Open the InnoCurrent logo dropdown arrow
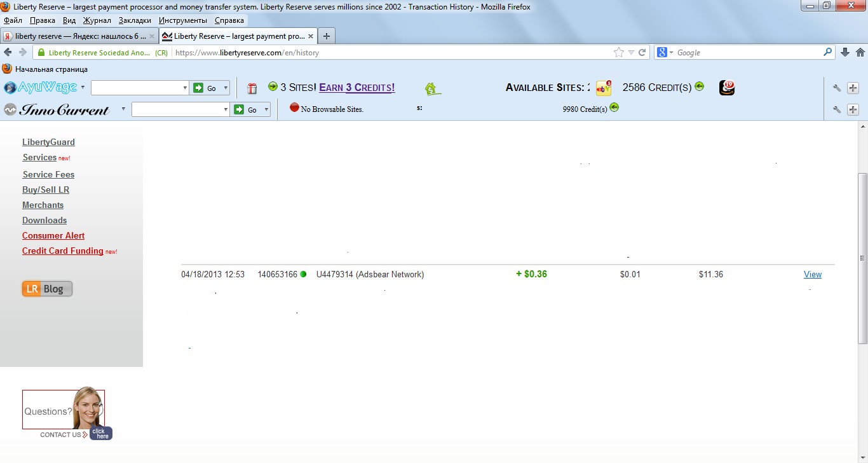The image size is (868, 463). 123,109
